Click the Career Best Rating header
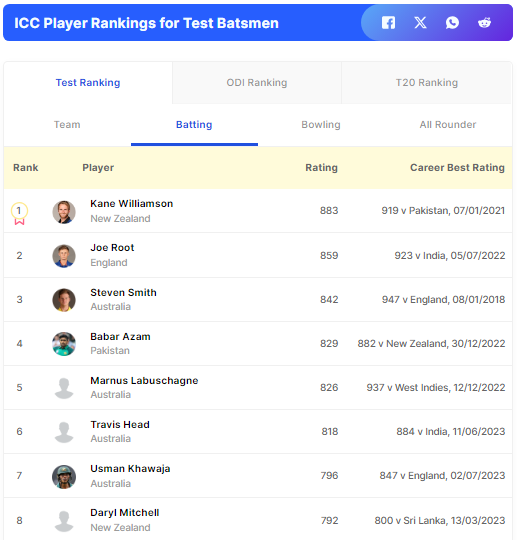 click(x=457, y=168)
